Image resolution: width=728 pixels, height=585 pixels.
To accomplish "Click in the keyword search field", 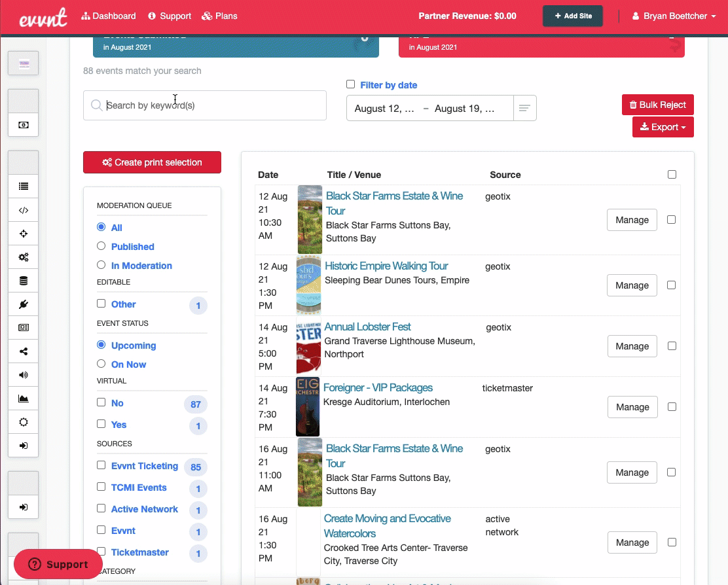I will point(205,105).
